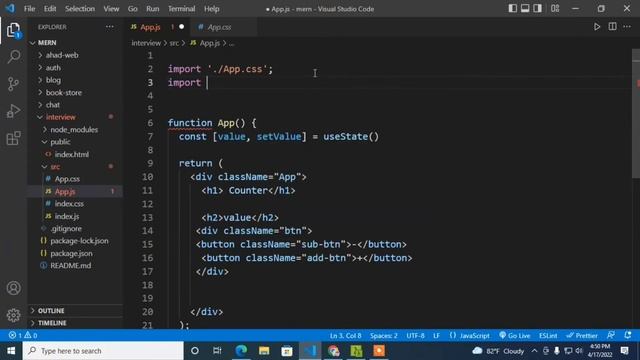
Task: Open the Edit menu
Action: [x=50, y=9]
